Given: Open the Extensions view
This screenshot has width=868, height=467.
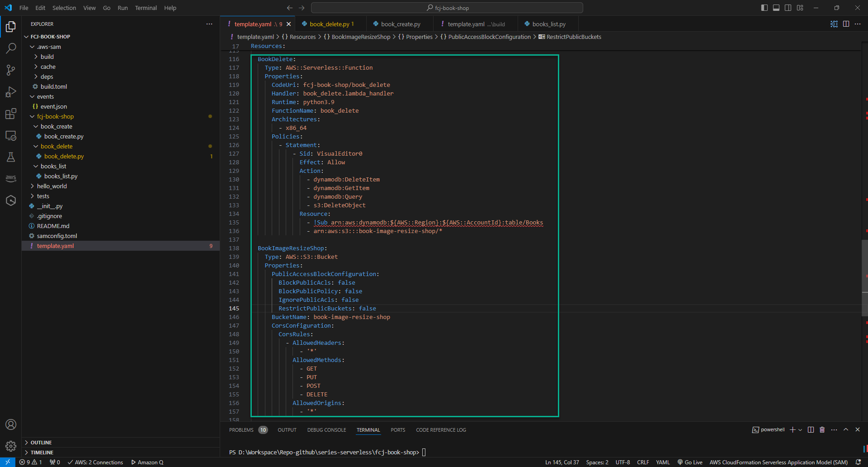Looking at the screenshot, I should 11,114.
